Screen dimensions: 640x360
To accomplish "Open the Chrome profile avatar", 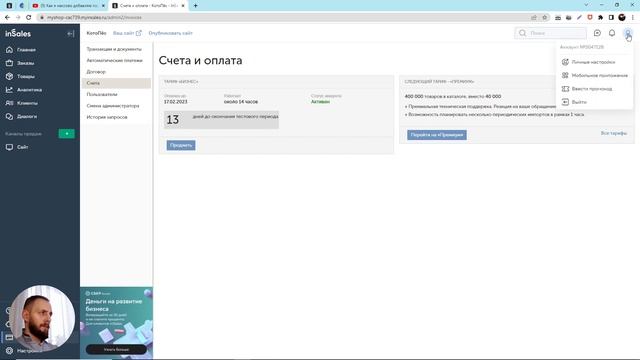I will point(622,18).
